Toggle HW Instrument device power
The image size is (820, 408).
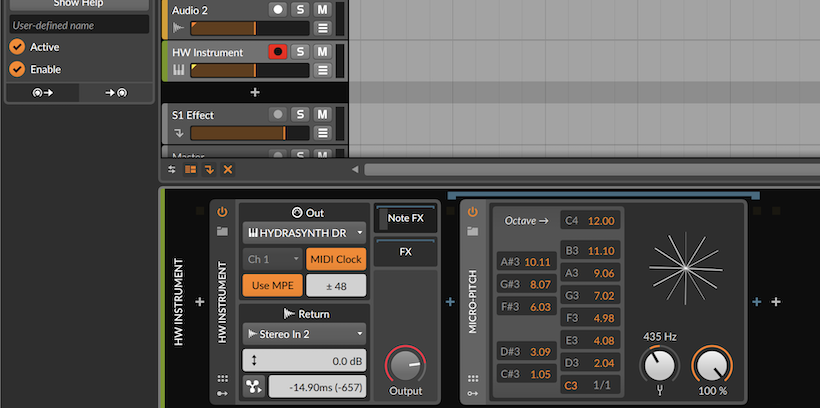[x=222, y=212]
